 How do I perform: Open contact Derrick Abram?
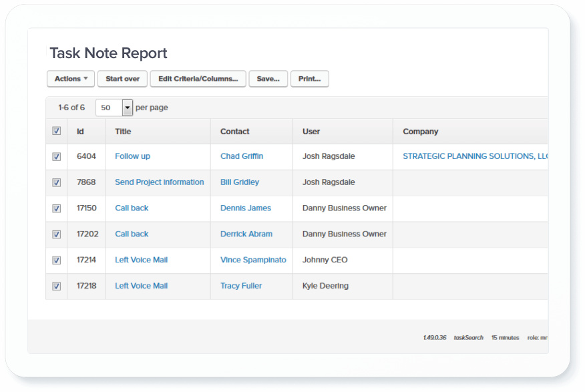[246, 234]
